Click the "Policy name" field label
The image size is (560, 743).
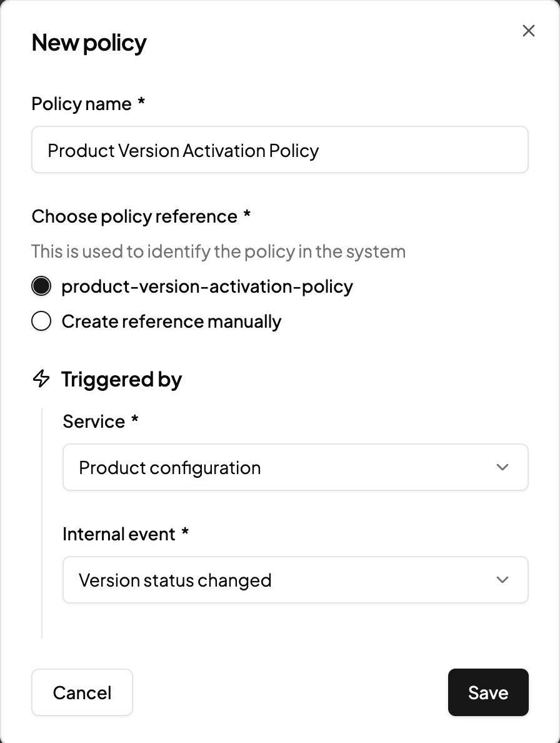pos(82,104)
